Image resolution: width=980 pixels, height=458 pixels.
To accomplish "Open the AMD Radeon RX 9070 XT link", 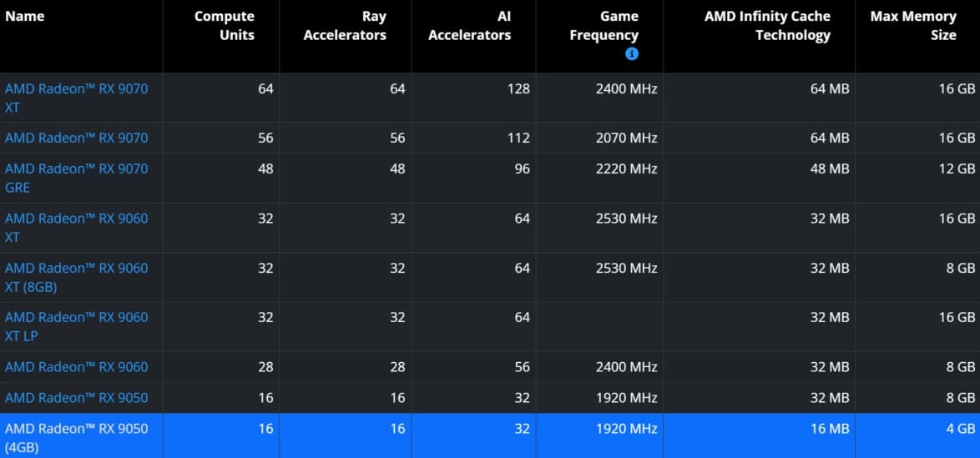I will click(x=76, y=98).
